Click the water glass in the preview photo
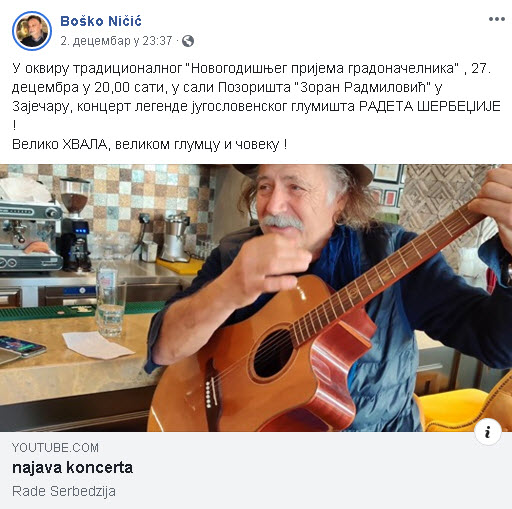The width and height of the screenshot is (512, 509). click(x=111, y=308)
